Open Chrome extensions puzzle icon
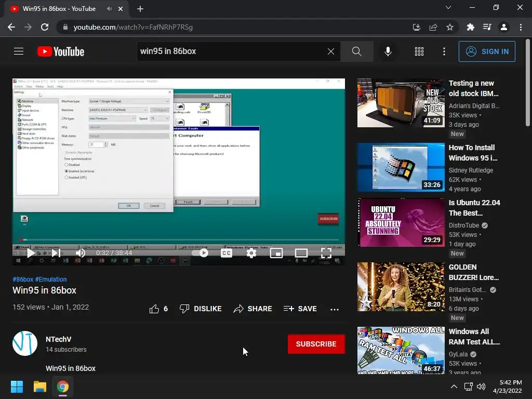532x399 pixels. [x=471, y=27]
